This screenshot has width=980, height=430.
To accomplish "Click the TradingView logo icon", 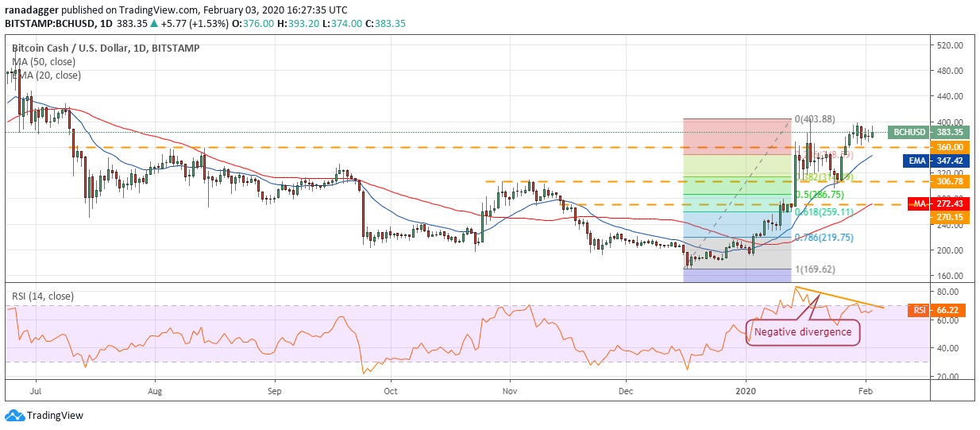I will click(14, 415).
